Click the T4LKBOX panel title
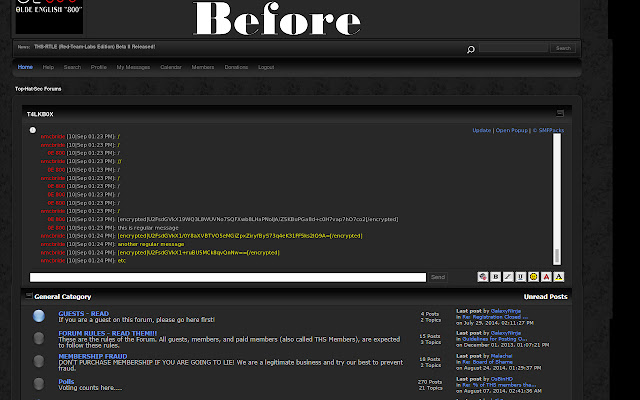The width and height of the screenshot is (640, 400). click(x=40, y=114)
